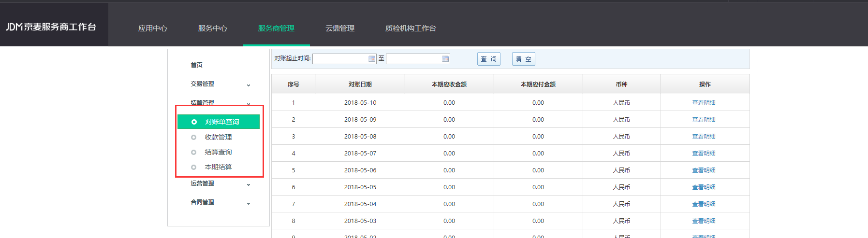Select date cell 2018-05-07
Image resolution: width=868 pixels, height=238 pixels.
360,154
